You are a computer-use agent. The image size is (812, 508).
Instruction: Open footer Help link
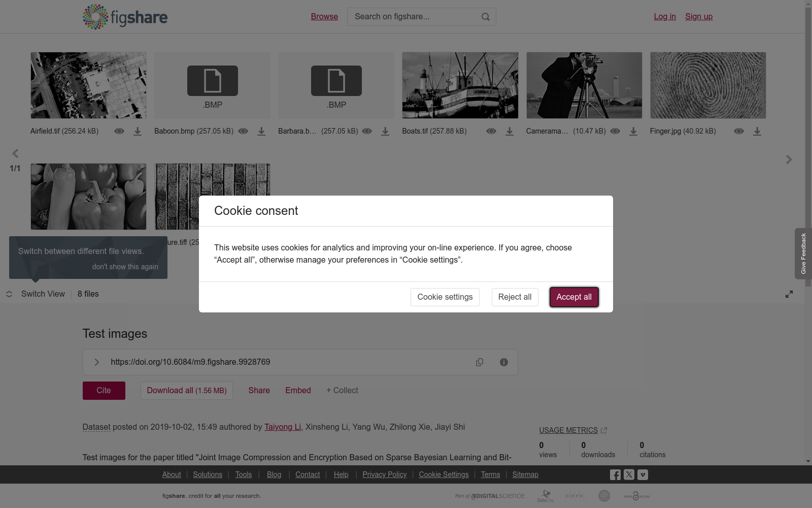tap(341, 474)
